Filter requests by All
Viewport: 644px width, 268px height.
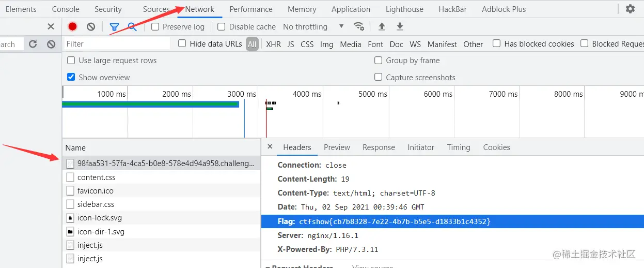tap(252, 44)
